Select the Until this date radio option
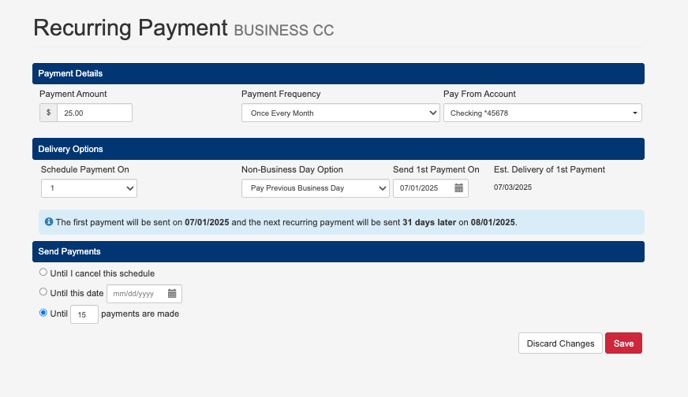The image size is (688, 397). 43,292
